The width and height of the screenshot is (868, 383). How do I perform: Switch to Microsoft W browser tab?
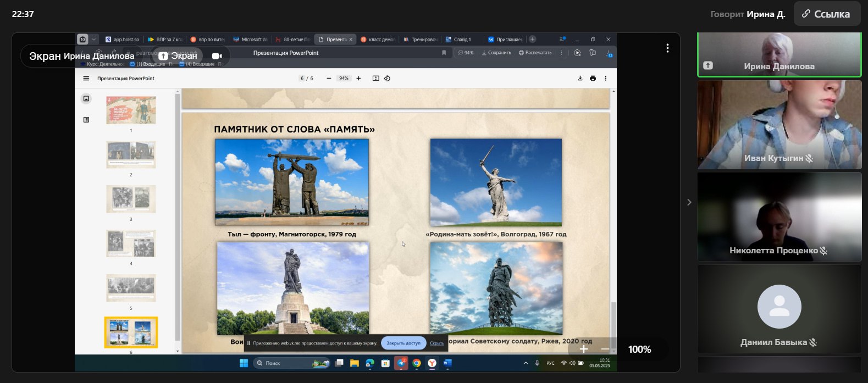(x=250, y=39)
